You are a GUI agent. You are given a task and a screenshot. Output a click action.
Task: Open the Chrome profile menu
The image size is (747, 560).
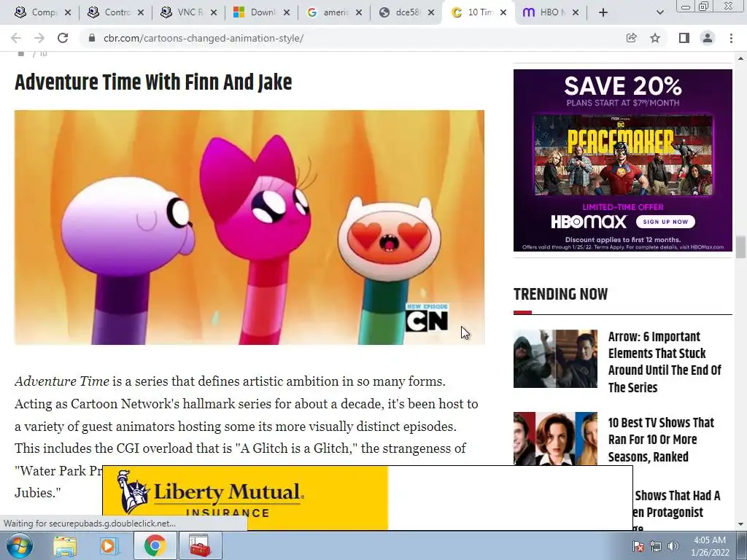pos(708,38)
